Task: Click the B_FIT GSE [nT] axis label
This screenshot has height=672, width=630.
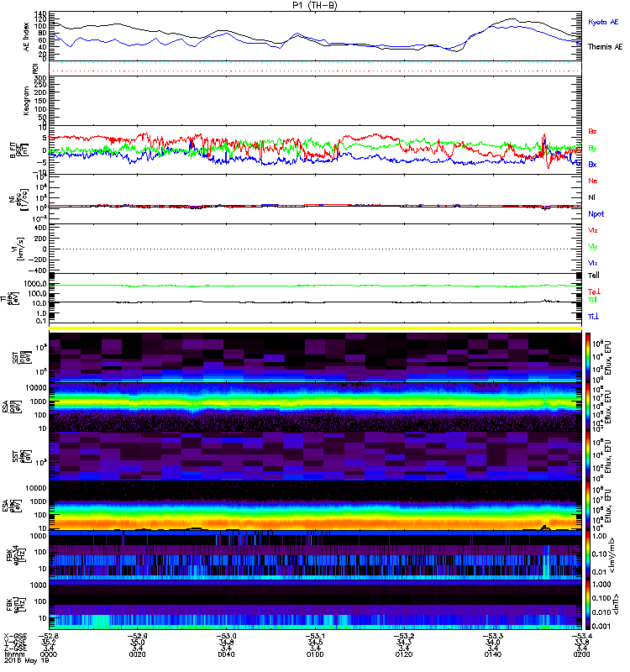Action: tap(18, 150)
